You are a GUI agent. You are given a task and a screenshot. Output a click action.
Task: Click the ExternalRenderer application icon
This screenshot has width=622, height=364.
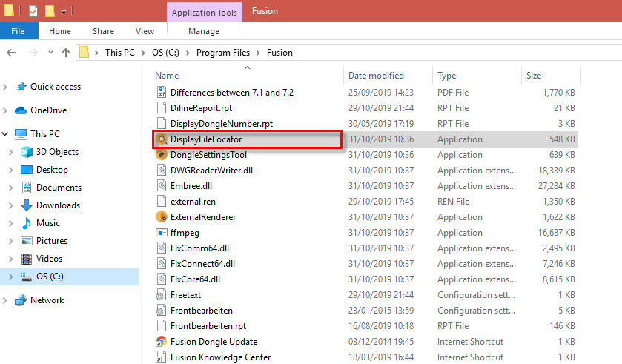pos(162,217)
